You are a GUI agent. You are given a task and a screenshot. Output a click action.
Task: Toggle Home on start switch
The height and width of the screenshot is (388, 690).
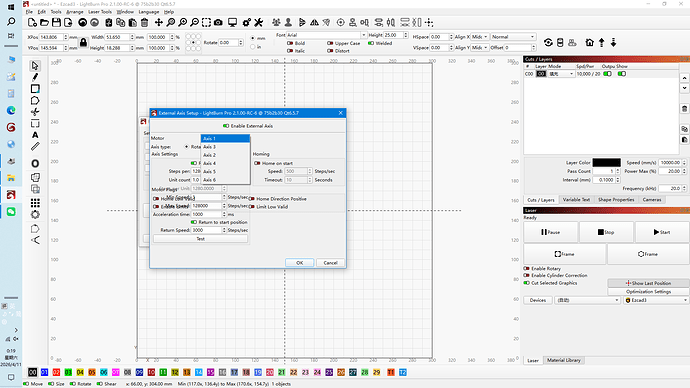(257, 163)
